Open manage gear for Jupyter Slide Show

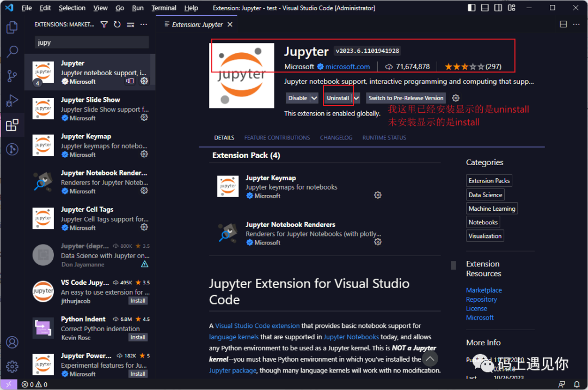pos(144,118)
